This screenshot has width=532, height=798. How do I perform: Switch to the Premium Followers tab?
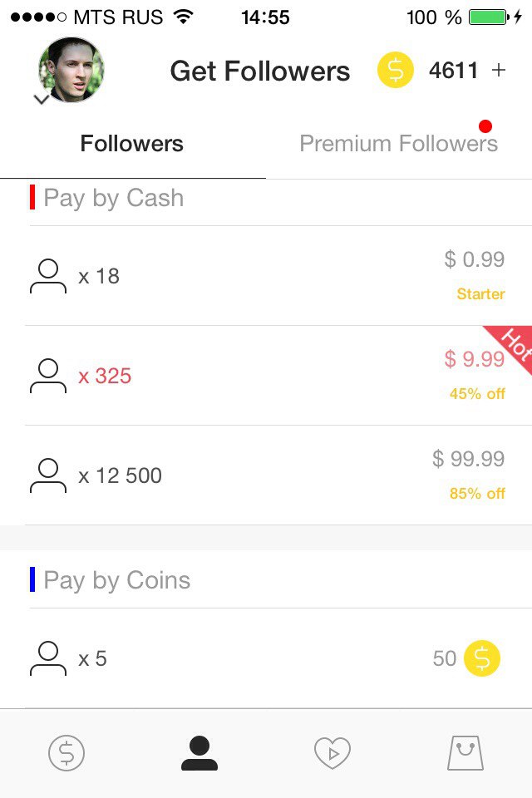pyautogui.click(x=398, y=144)
